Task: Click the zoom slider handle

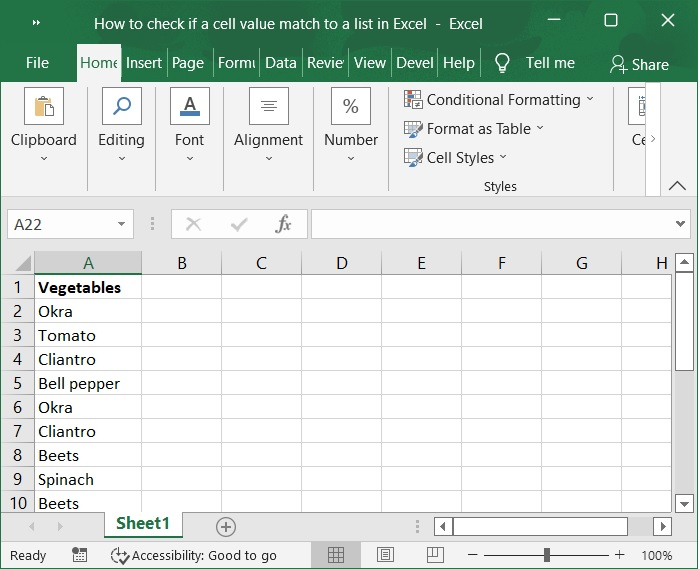Action: [547, 555]
